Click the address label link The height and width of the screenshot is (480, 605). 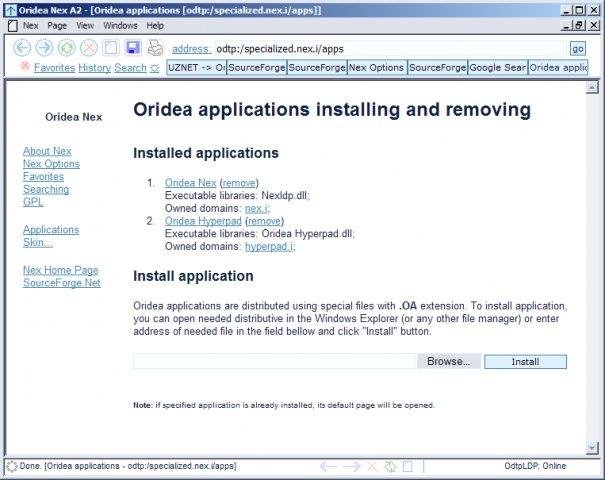[x=191, y=49]
